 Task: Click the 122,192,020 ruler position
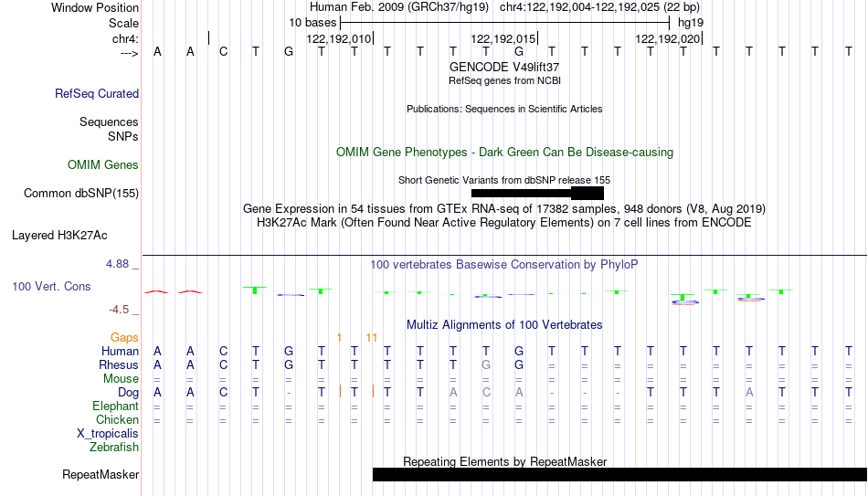668,38
